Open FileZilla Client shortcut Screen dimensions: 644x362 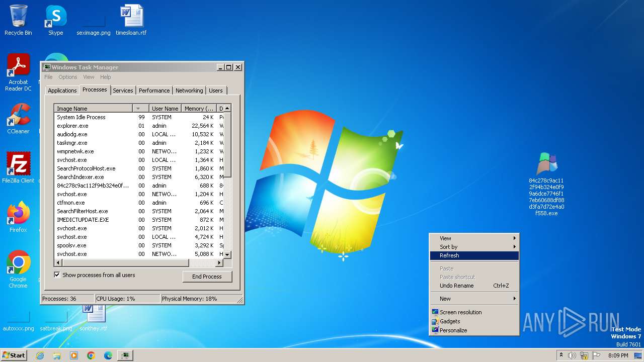tap(18, 168)
